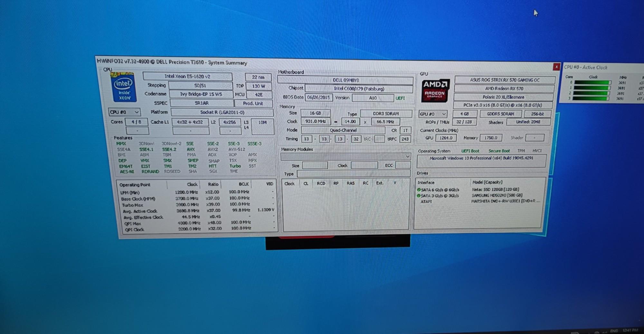Click the taskbar clock in system tray
Viewport: 644px width, 334px height.
[x=630, y=330]
